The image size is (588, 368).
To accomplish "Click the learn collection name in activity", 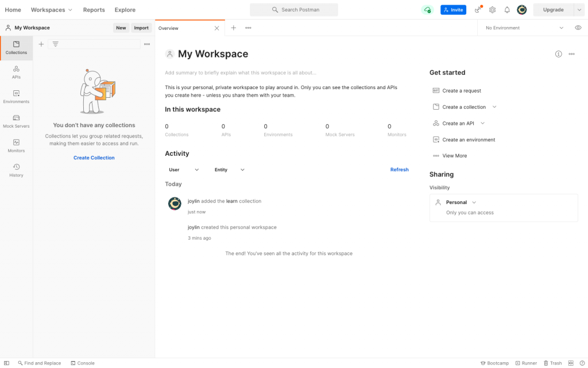I will pos(232,201).
